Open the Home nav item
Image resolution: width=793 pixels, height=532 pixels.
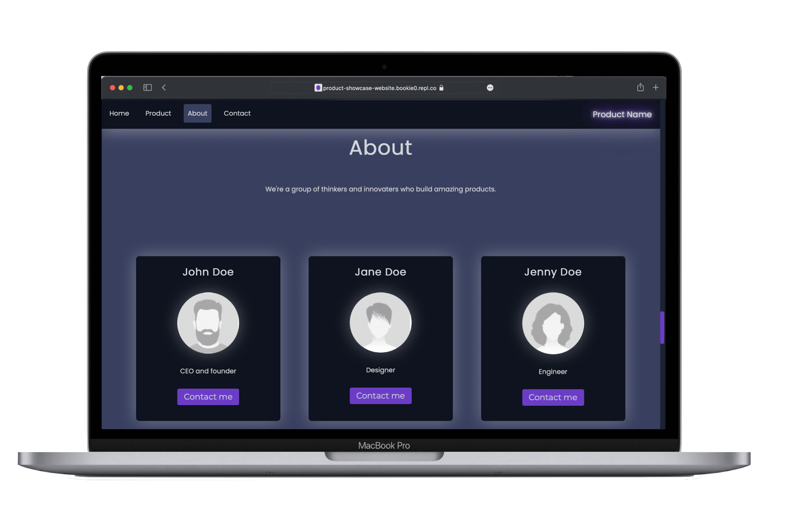coord(119,113)
